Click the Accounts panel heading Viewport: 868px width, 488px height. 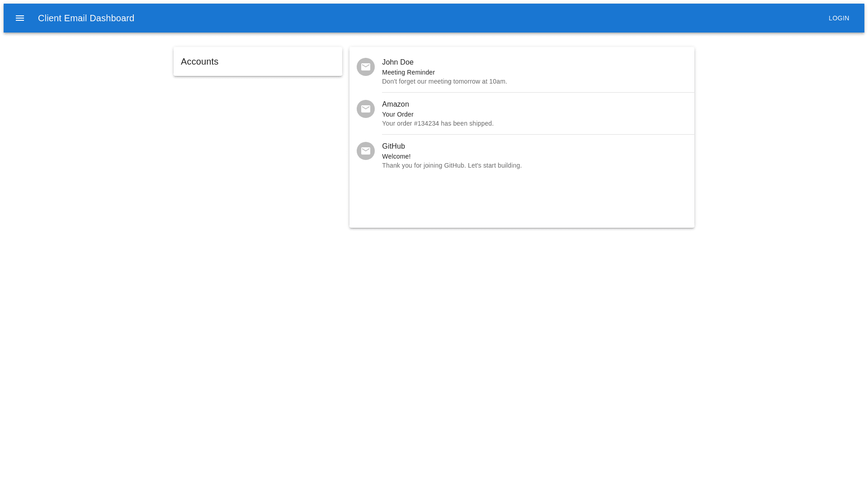[x=199, y=61]
